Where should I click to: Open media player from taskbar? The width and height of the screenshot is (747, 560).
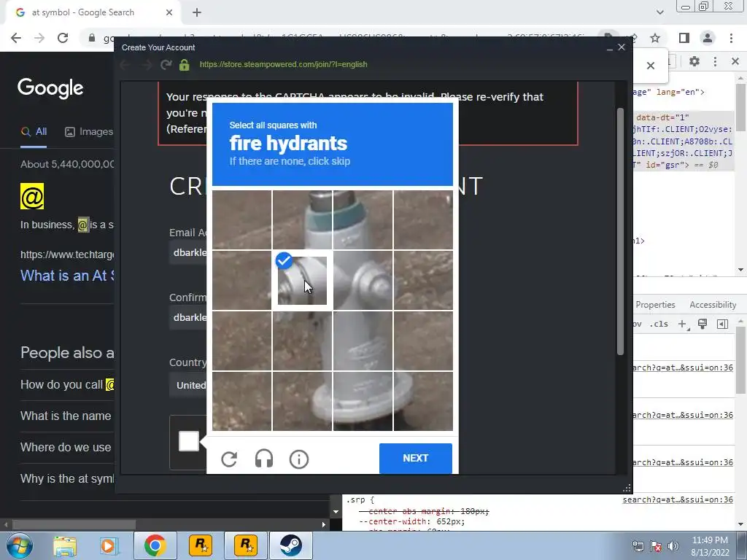108,545
